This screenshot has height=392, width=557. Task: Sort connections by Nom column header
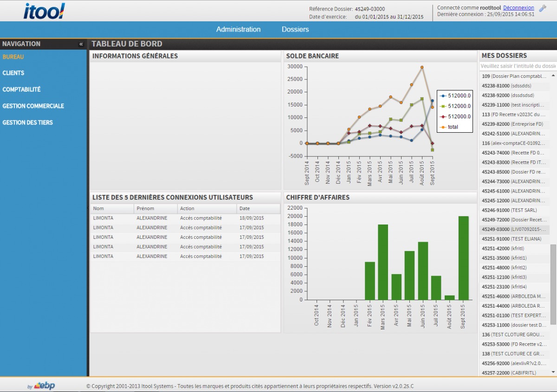pos(111,209)
